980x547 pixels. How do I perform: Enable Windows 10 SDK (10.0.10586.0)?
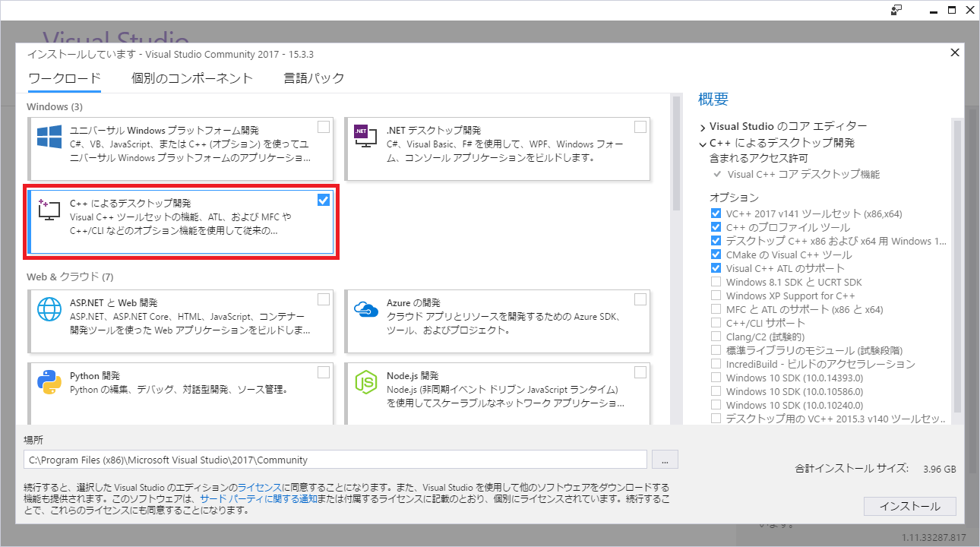point(716,391)
